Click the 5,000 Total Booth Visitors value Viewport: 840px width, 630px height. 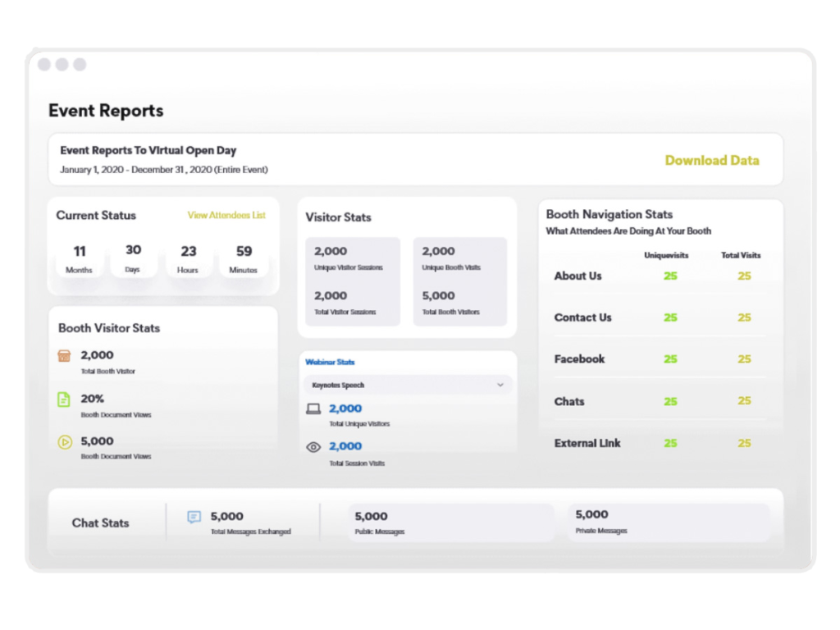[x=438, y=295]
